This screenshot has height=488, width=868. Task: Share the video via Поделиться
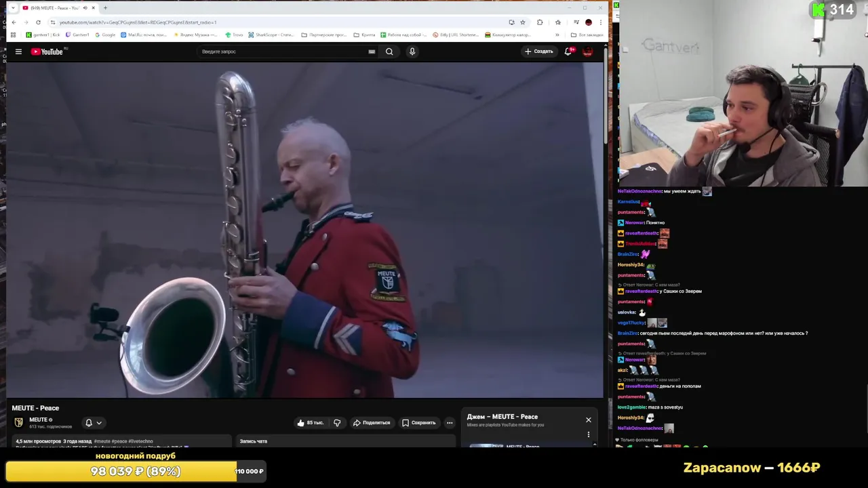click(372, 423)
